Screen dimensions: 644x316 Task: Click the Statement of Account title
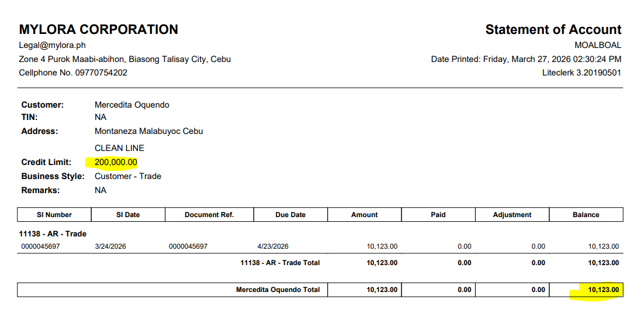click(x=553, y=29)
